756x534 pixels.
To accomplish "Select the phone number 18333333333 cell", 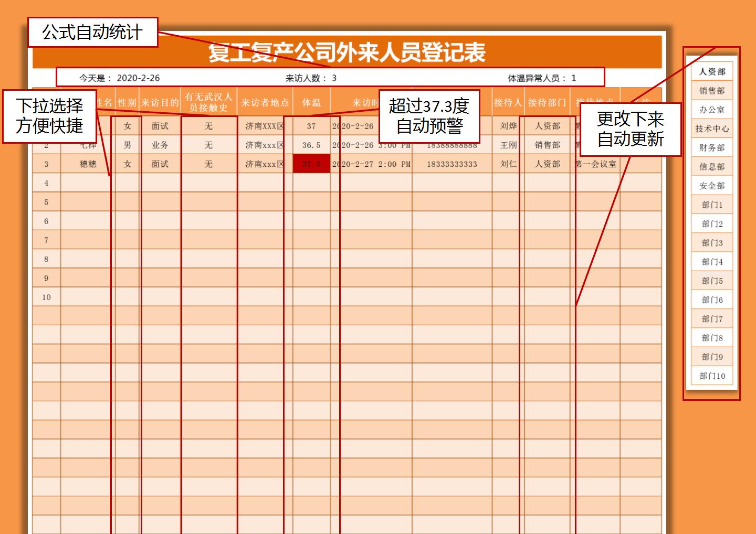I will coord(451,164).
